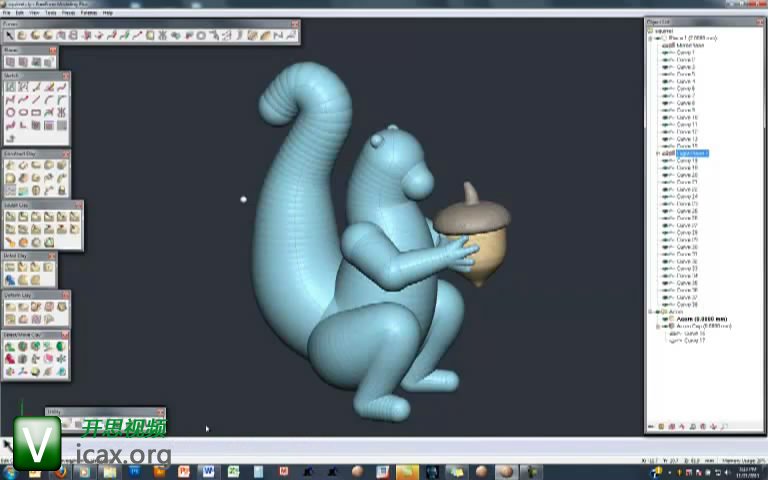This screenshot has height=480, width=768.
Task: Select the bold Acorn piece in Object List
Action: (701, 319)
